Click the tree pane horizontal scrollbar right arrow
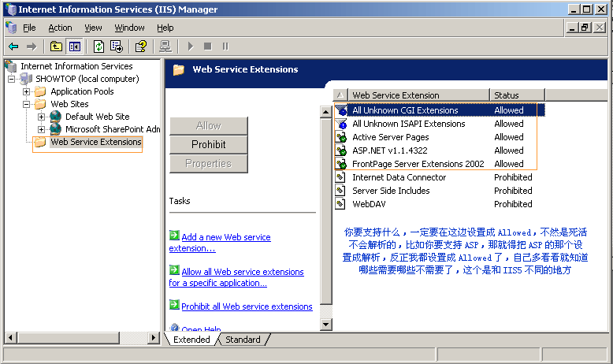This screenshot has width=613, height=364. 154,337
